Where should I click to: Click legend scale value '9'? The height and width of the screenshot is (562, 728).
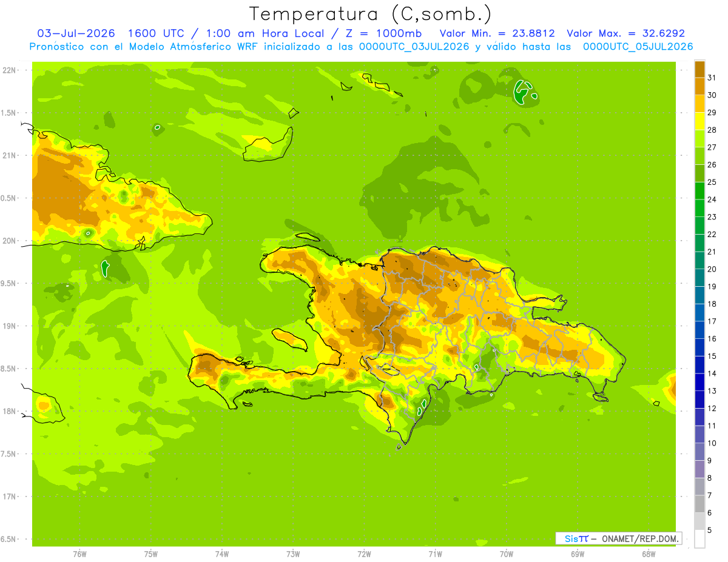pos(710,461)
